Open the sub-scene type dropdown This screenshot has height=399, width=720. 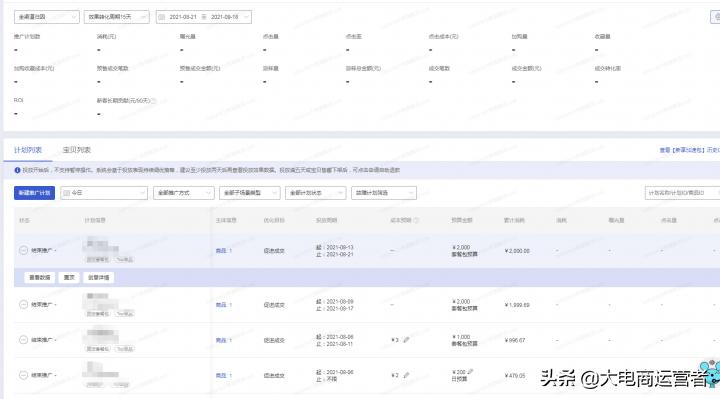250,193
